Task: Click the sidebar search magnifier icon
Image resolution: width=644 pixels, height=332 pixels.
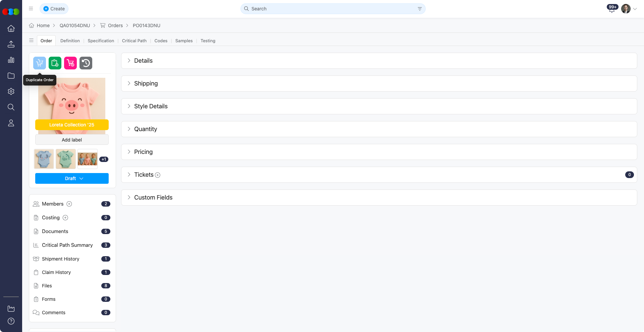Action: point(11,107)
